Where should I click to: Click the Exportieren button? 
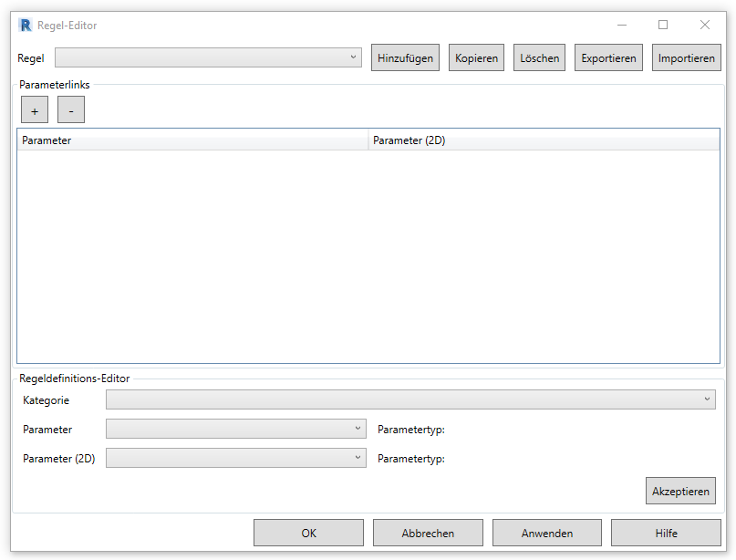point(608,58)
